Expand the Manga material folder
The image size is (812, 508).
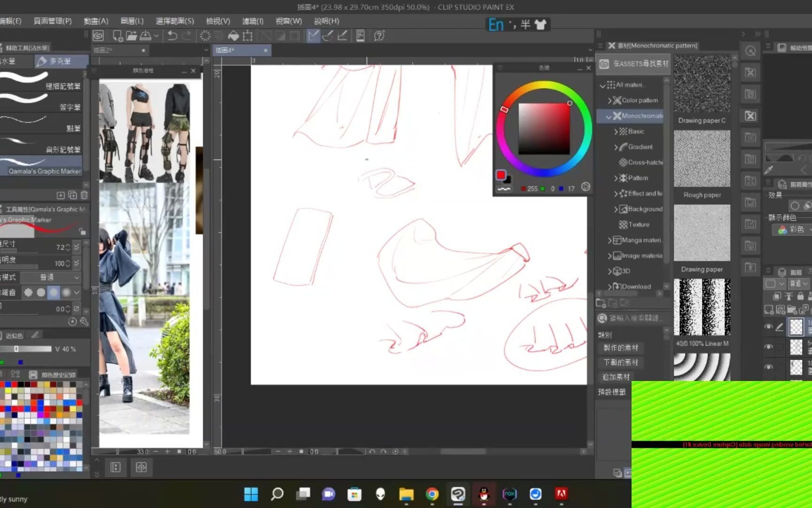click(609, 240)
